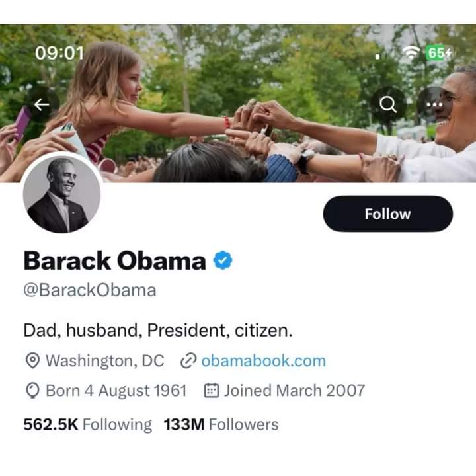Viewport: 476px width, 476px height.
Task: Open the three-dot more options menu
Action: coord(434,104)
